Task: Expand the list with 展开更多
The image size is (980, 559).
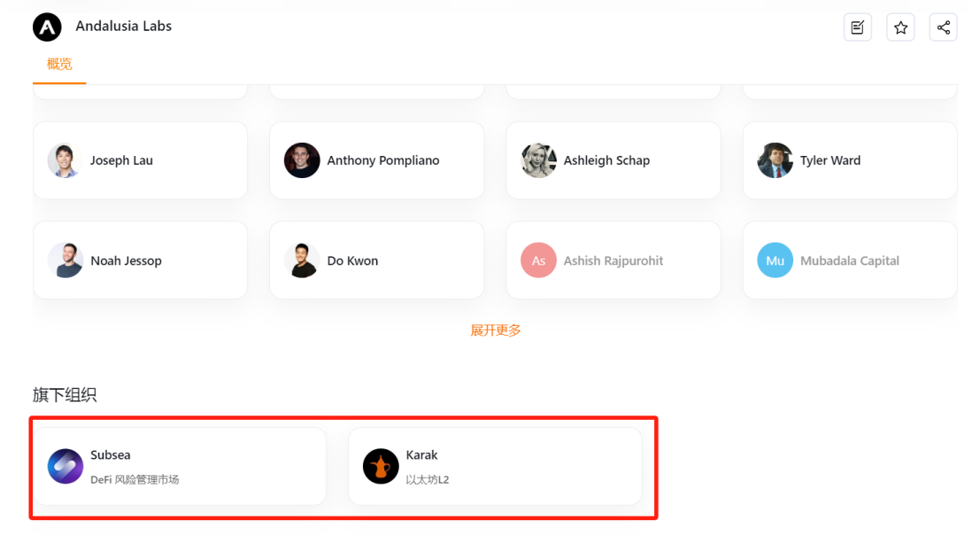Action: tap(495, 330)
